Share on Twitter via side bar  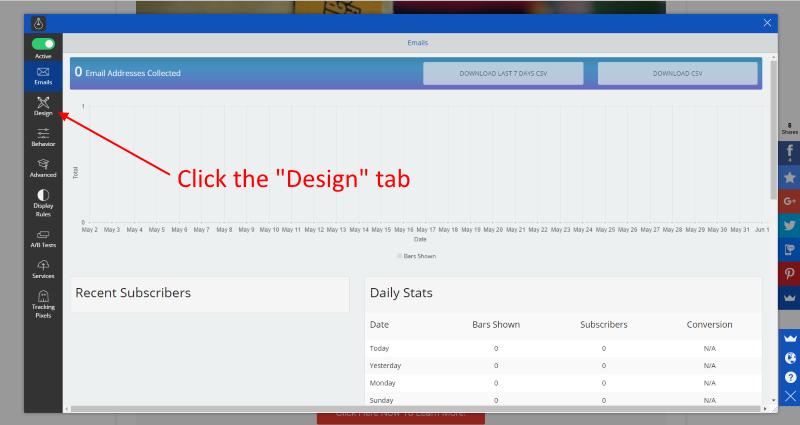tap(789, 225)
